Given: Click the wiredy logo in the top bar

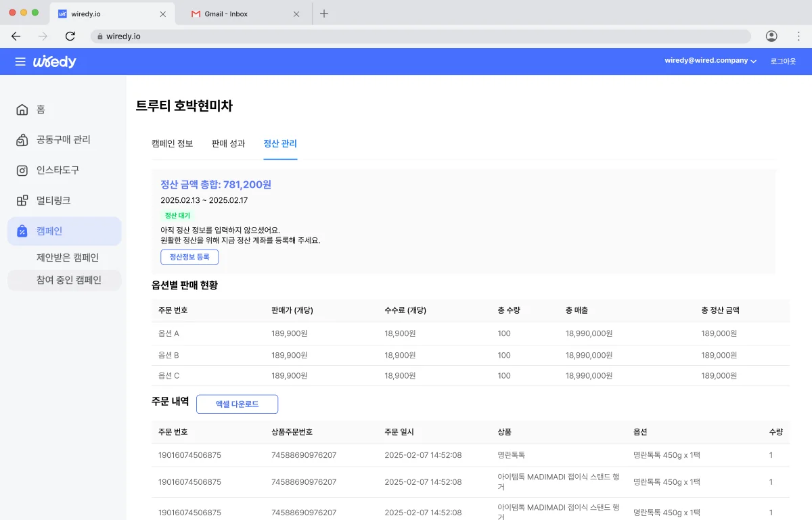Looking at the screenshot, I should click(56, 61).
